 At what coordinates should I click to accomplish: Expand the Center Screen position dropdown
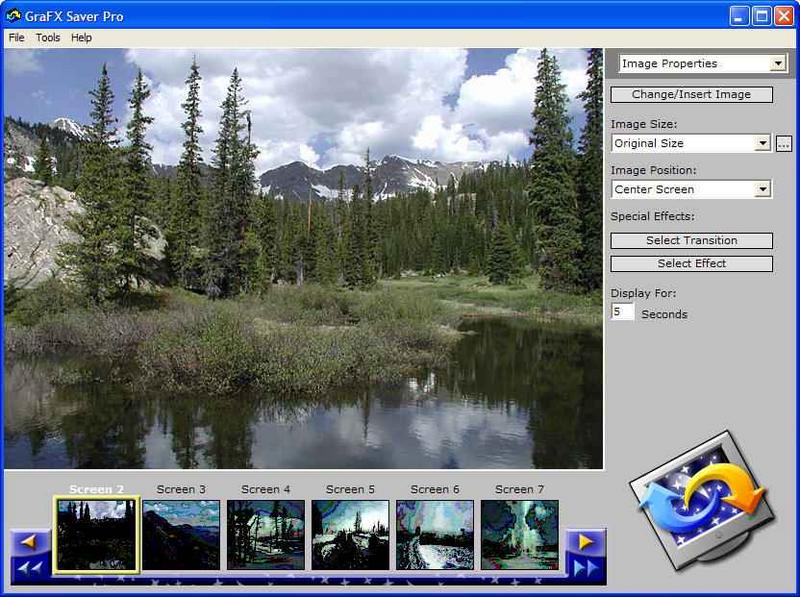[x=762, y=189]
